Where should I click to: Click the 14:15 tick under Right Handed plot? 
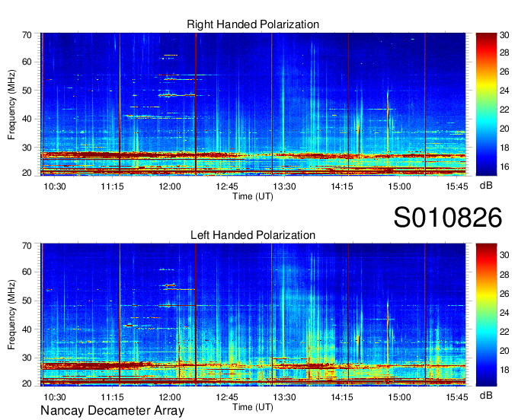point(342,186)
